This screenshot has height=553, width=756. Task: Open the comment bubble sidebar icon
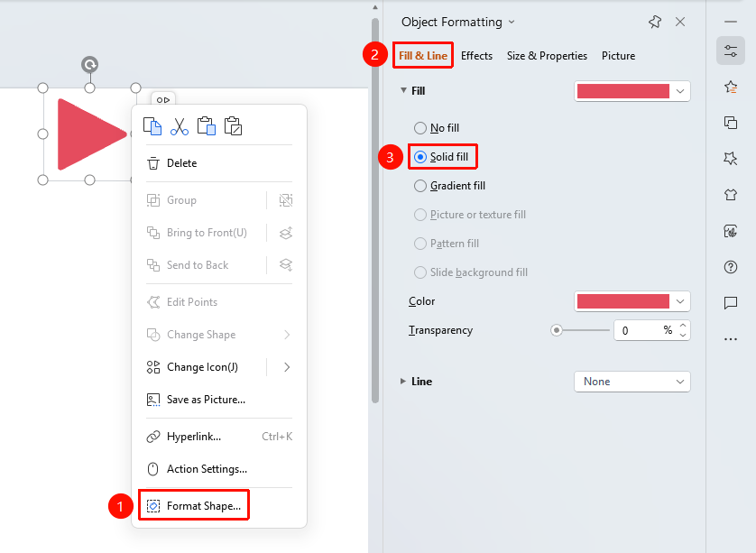tap(731, 303)
